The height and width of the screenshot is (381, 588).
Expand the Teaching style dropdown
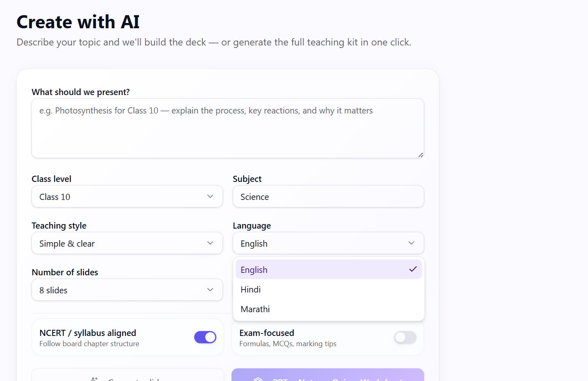pos(127,243)
